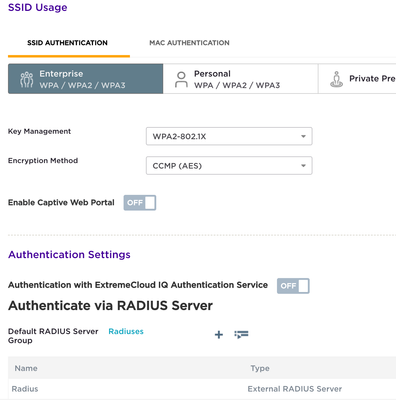Image resolution: width=396 pixels, height=400 pixels.
Task: Click the SSID Usage heading
Action: coord(38,7)
